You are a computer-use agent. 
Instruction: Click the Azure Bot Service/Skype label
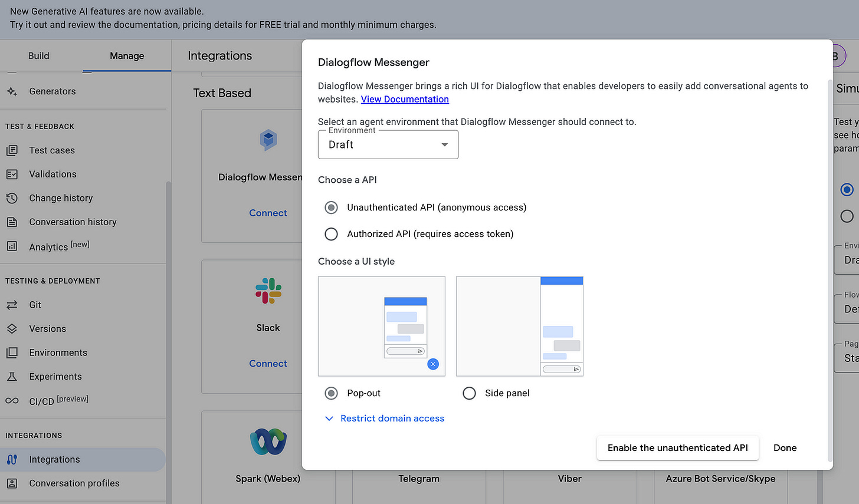click(x=721, y=479)
